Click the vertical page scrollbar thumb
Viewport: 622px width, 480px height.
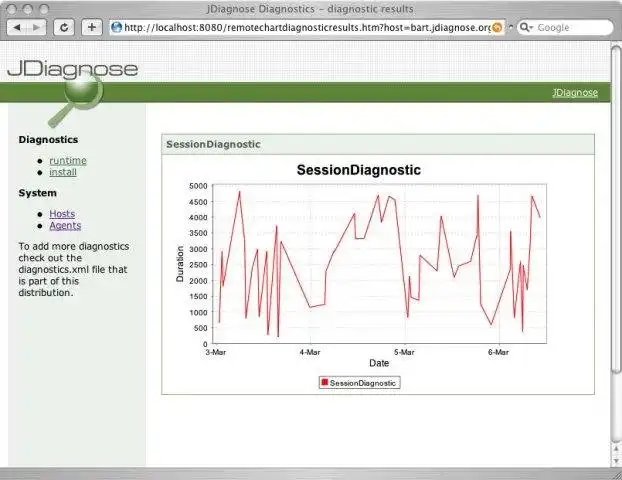coord(616,209)
